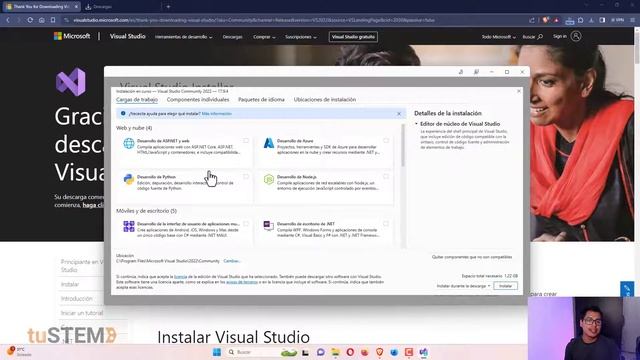This screenshot has width=640, height=360.
Task: Click the Microsoft logo on the webpage
Action: tap(72, 36)
